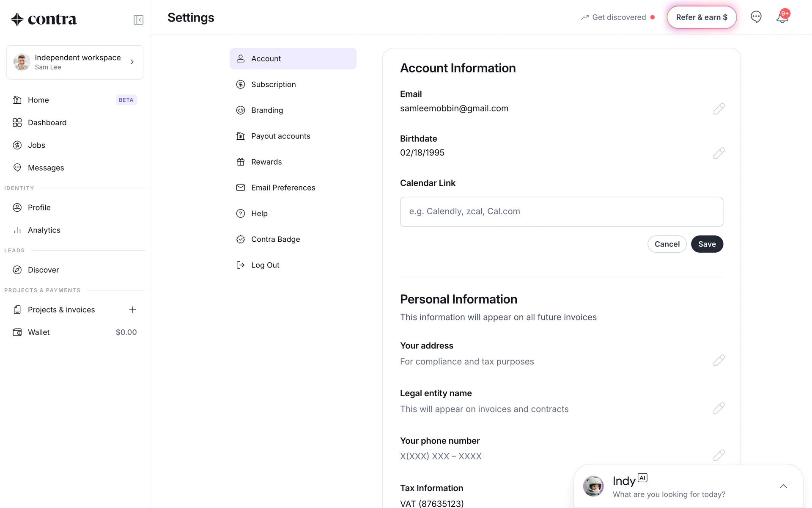Edit the email address pencil icon
This screenshot has width=812, height=508.
(x=719, y=109)
